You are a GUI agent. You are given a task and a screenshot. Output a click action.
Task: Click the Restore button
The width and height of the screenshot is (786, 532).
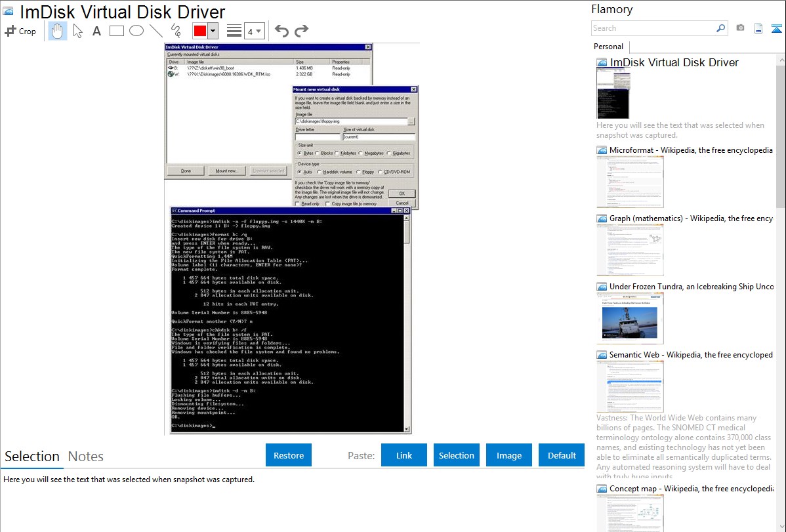289,455
